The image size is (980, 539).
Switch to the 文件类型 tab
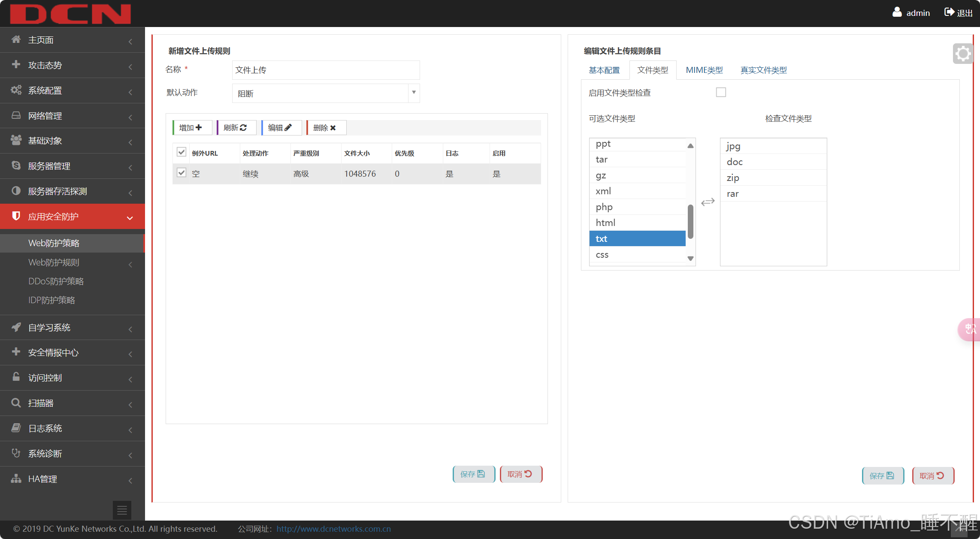(x=653, y=70)
